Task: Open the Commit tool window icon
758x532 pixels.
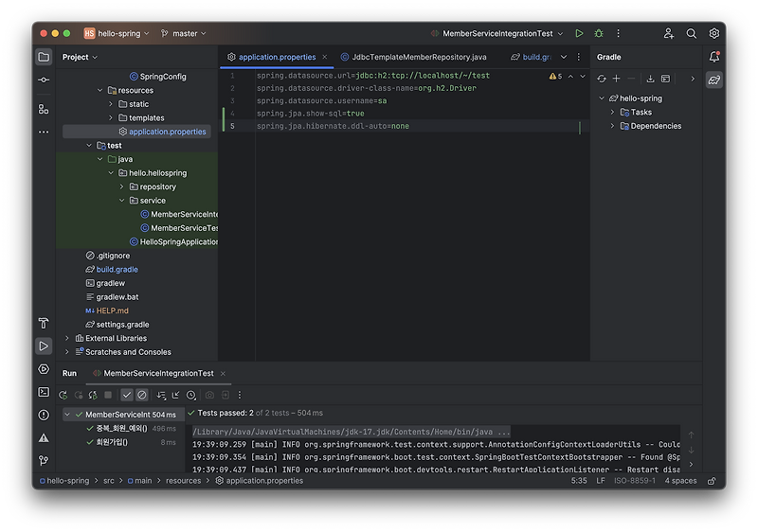Action: (44, 80)
